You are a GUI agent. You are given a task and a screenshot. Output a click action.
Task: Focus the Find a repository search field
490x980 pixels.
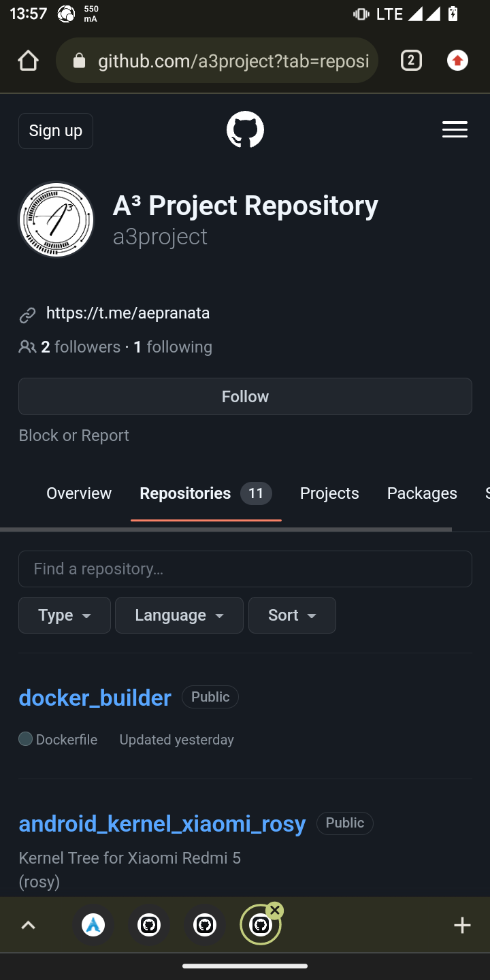pyautogui.click(x=245, y=568)
